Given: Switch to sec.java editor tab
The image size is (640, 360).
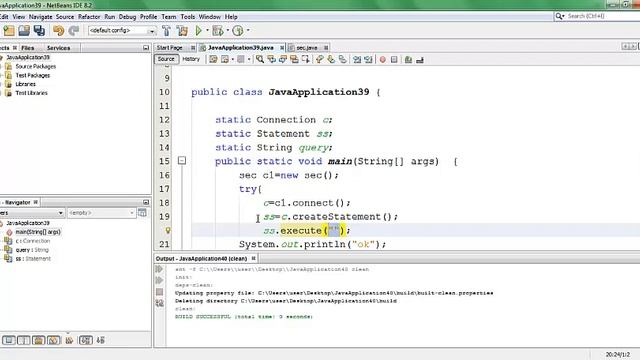Looking at the screenshot, I should [x=307, y=48].
